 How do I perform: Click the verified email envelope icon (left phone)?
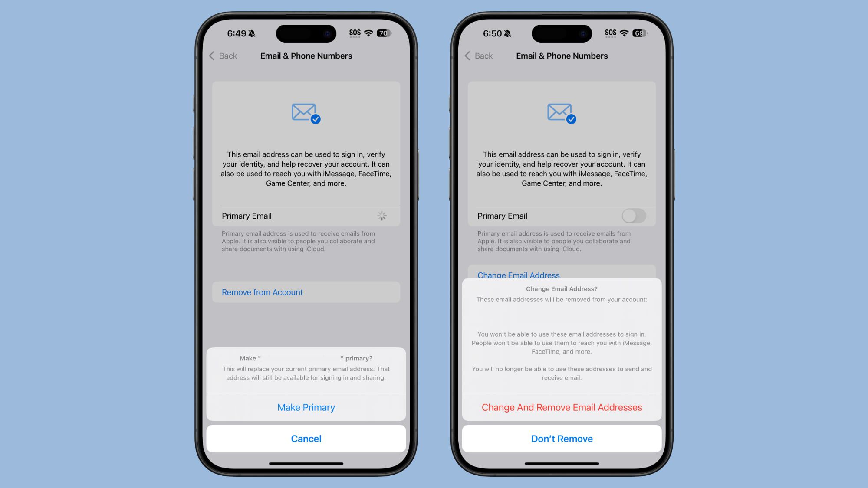[x=306, y=113]
